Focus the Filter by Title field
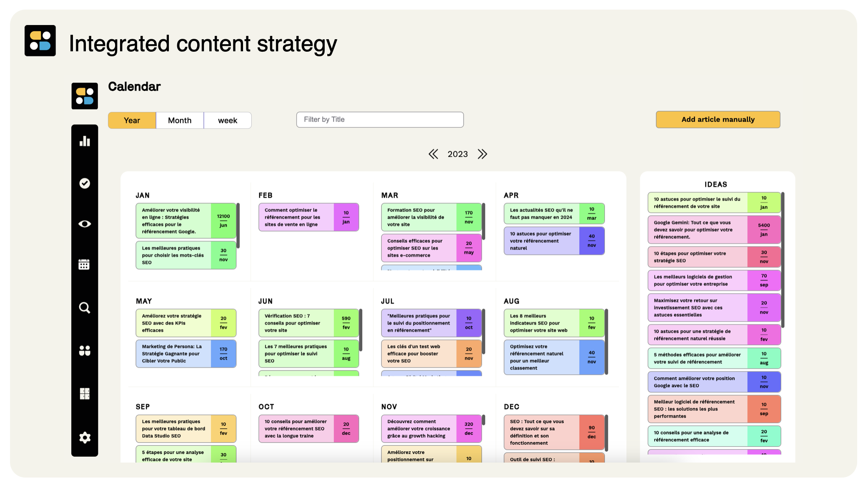 380,120
